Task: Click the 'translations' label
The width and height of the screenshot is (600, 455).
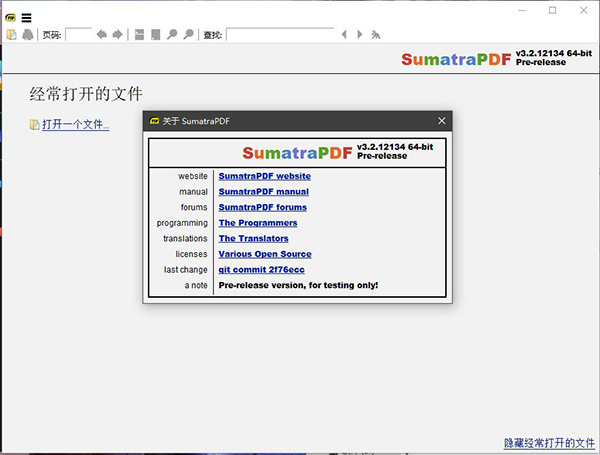Action: pos(185,238)
